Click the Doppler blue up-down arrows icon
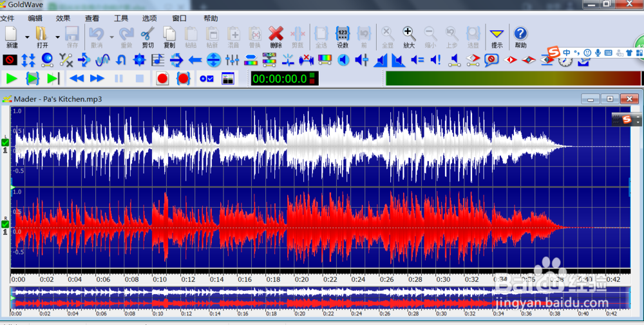The height and width of the screenshot is (325, 644). pos(28,60)
